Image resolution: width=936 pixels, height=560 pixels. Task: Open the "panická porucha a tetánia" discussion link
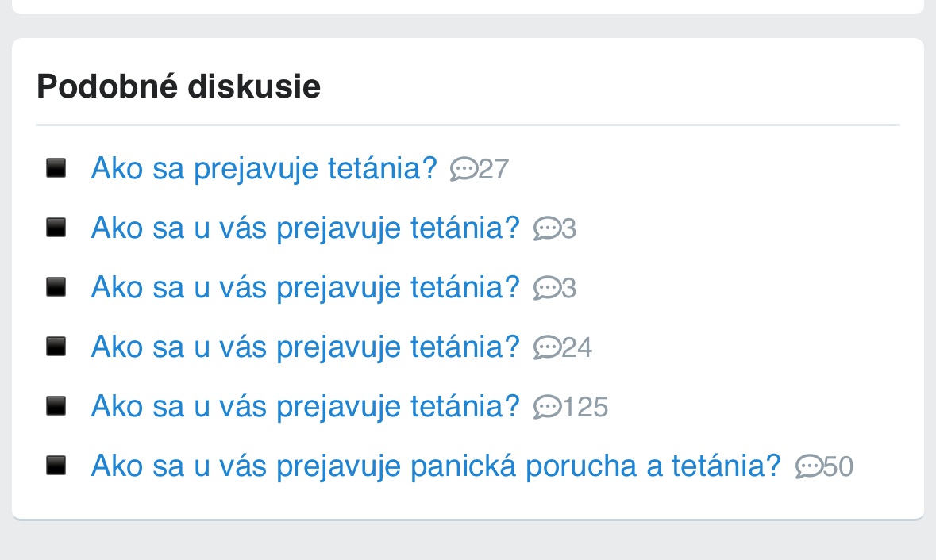[436, 466]
